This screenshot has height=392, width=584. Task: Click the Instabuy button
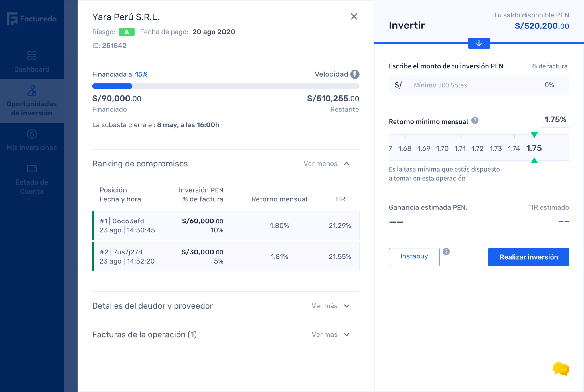414,257
